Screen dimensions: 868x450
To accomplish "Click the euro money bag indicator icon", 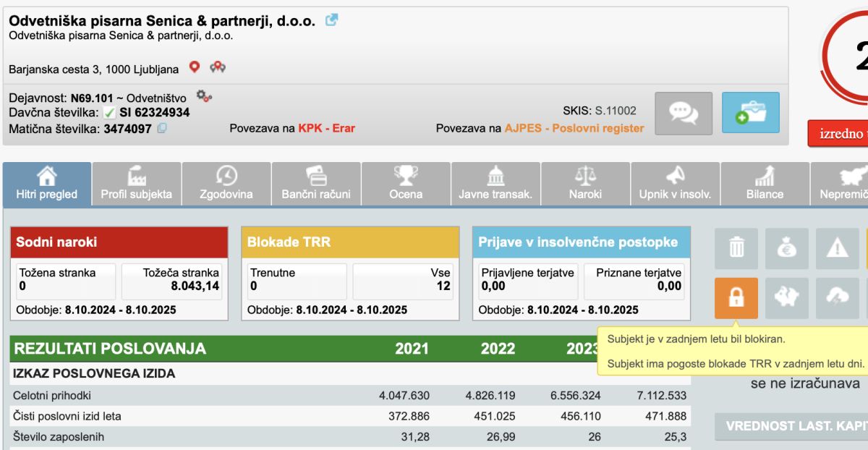I will (x=786, y=249).
